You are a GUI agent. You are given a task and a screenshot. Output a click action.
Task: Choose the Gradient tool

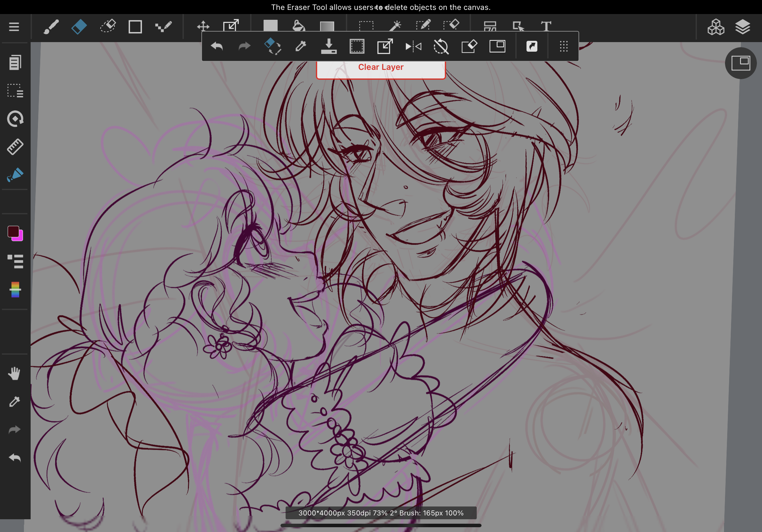pos(327,26)
